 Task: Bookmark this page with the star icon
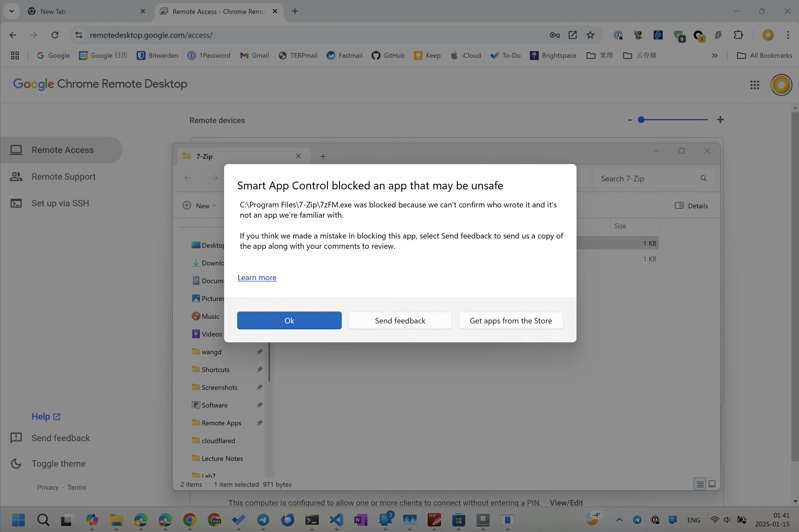[590, 35]
